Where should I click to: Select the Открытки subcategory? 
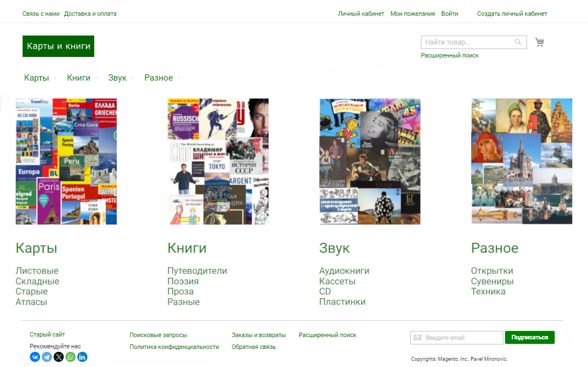[x=492, y=271]
